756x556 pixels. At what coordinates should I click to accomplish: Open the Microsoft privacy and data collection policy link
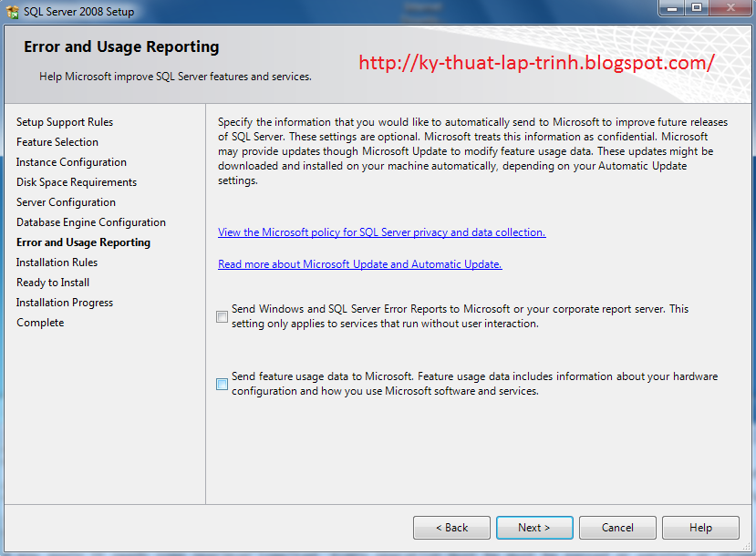(x=381, y=232)
